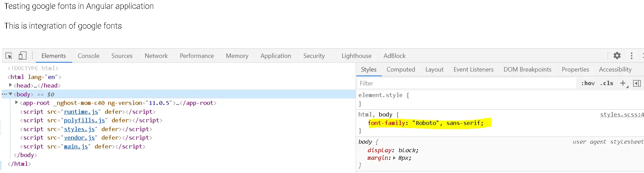The height and width of the screenshot is (173, 644).
Task: Switch to the Computed sidebar tab
Action: click(401, 69)
